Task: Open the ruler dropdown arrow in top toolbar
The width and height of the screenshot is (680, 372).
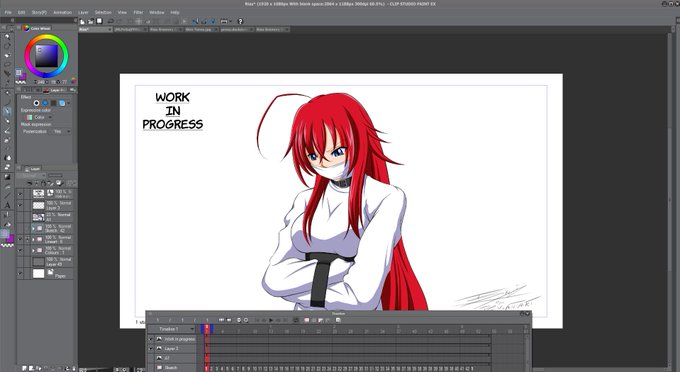Action: 230,21
